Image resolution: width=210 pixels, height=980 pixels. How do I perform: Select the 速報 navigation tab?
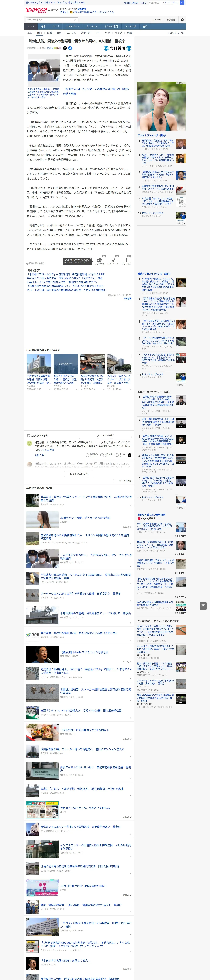43,26
